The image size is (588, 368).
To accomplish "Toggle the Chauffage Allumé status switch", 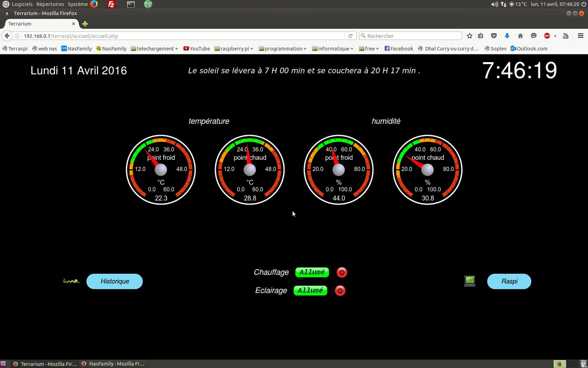I will tap(312, 272).
